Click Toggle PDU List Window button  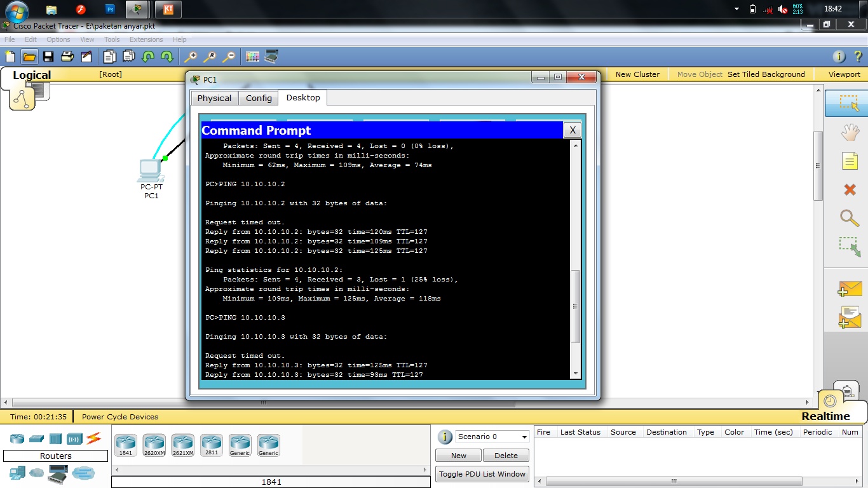click(482, 474)
